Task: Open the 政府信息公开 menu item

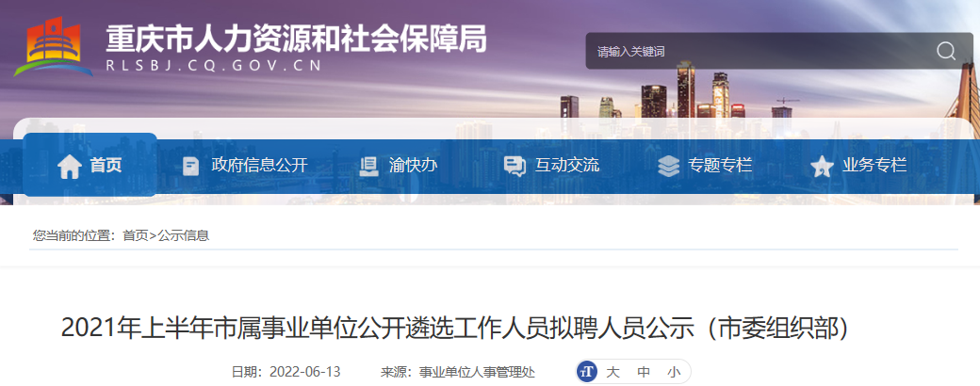Action: (259, 166)
